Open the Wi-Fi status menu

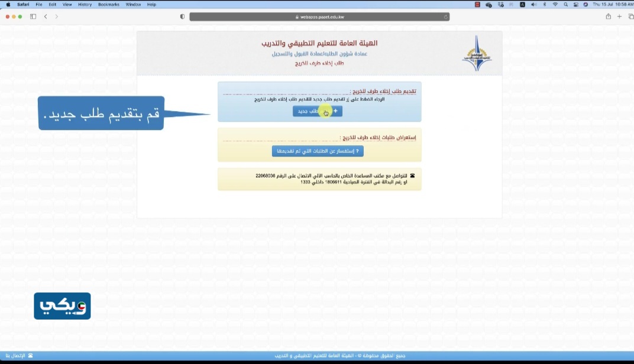(x=555, y=4)
